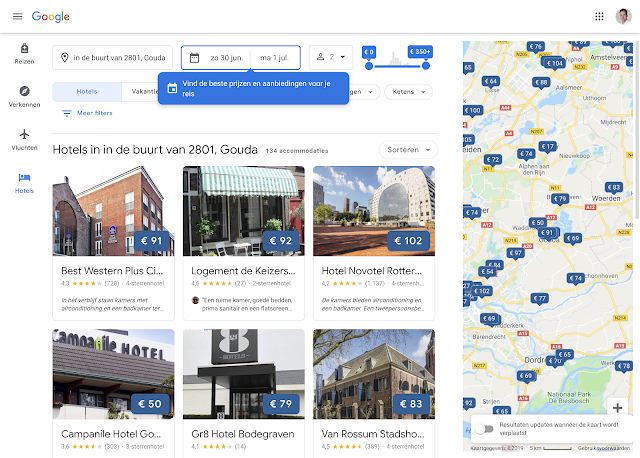Image resolution: width=640 pixels, height=458 pixels.
Task: Toggle update results when map moves
Action: click(x=484, y=429)
